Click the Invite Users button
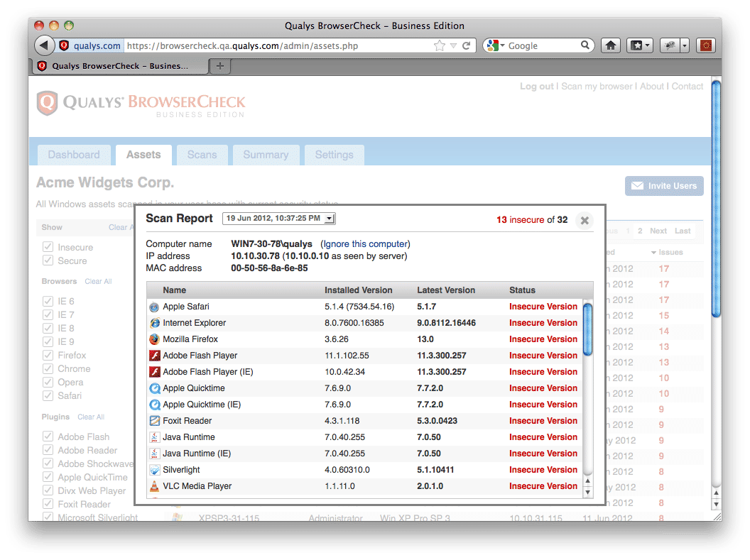This screenshot has width=750, height=560. pyautogui.click(x=664, y=186)
